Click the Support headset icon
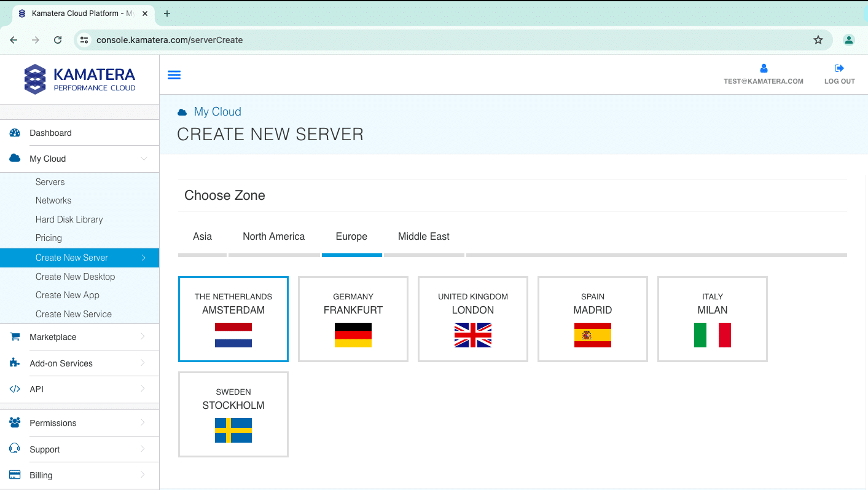 coord(14,449)
